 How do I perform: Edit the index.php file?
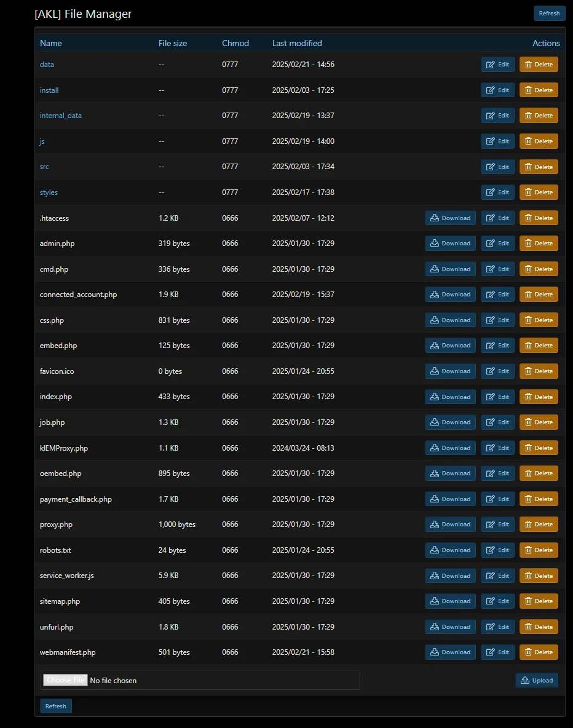pyautogui.click(x=497, y=397)
